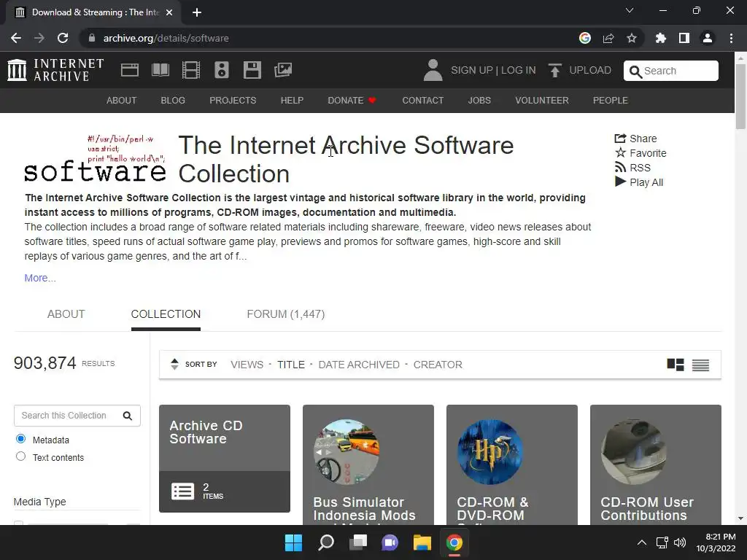Viewport: 747px width, 560px height.
Task: Go back to previous page
Action: (16, 38)
